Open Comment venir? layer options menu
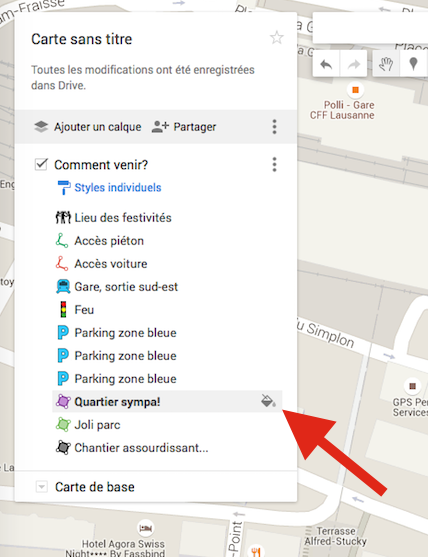This screenshot has height=557, width=428. [x=274, y=164]
